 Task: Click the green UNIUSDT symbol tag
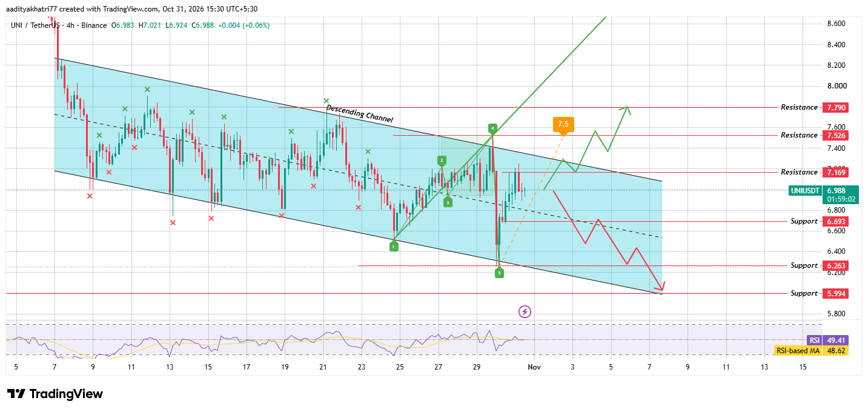point(806,190)
